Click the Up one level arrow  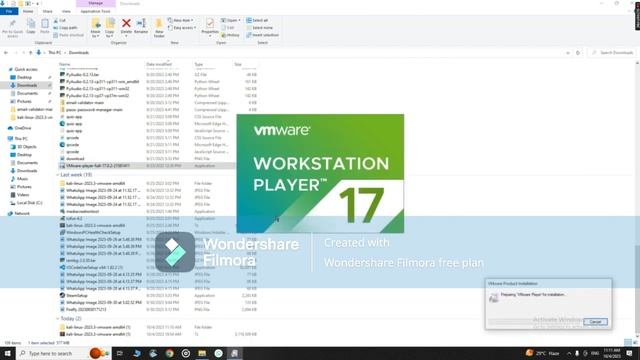pos(31,53)
